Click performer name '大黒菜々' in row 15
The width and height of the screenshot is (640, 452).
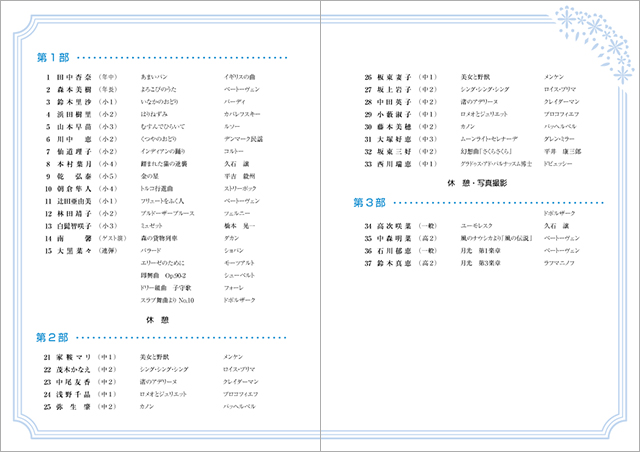(74, 251)
